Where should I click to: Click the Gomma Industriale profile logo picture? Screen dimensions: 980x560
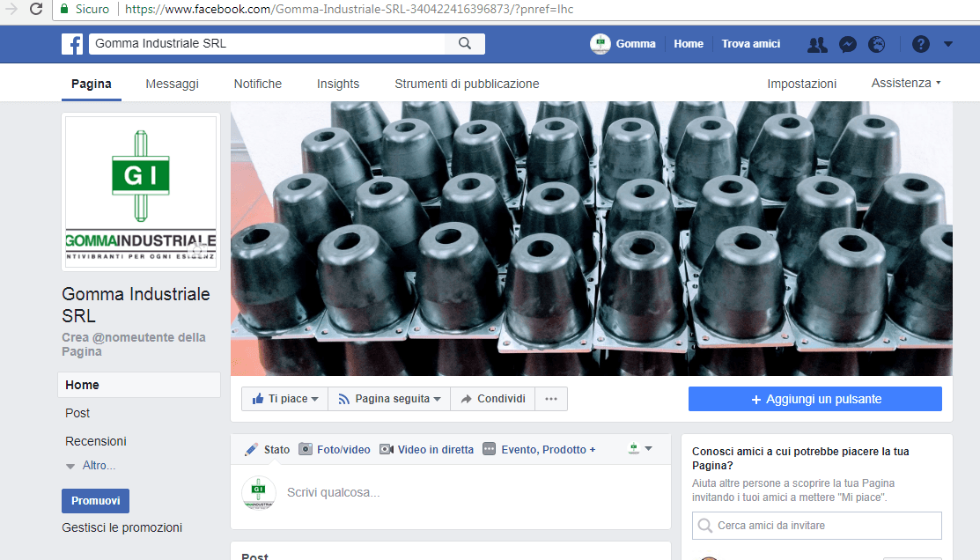(141, 192)
